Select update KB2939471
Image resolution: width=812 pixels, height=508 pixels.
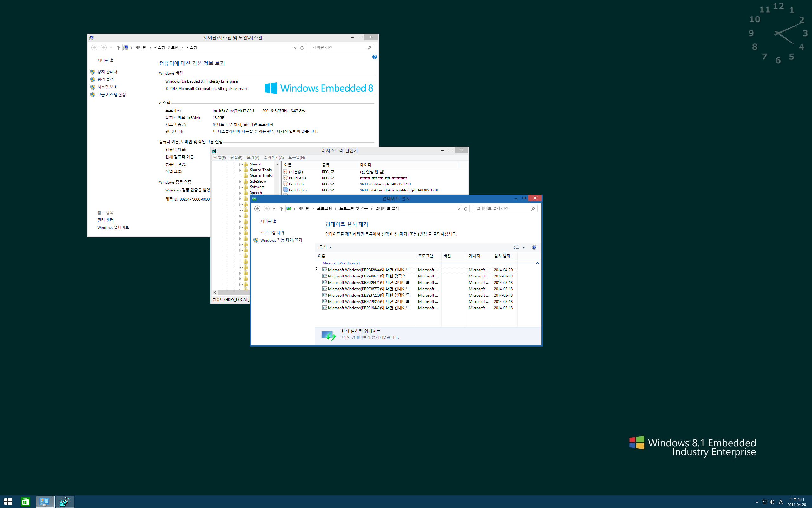(417, 283)
